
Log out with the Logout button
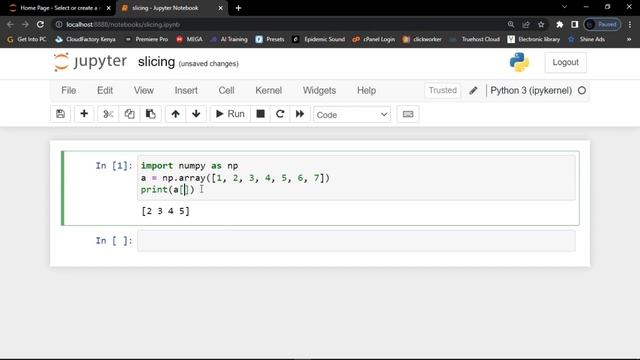pos(565,62)
